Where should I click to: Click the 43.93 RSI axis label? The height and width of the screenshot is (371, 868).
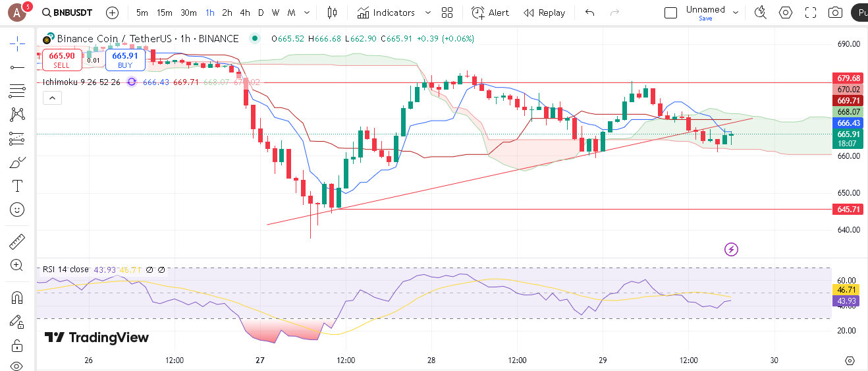[x=846, y=300]
